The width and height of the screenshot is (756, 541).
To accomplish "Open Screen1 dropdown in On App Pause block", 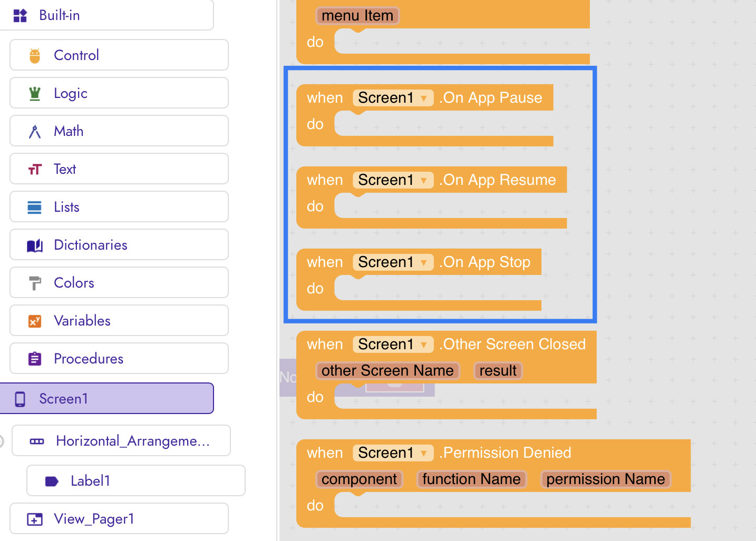I will (x=393, y=98).
